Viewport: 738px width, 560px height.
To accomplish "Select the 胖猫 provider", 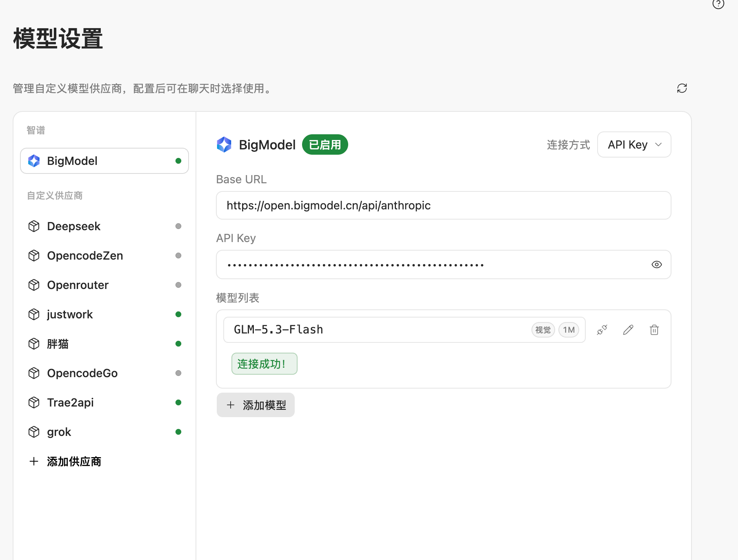I will [104, 344].
